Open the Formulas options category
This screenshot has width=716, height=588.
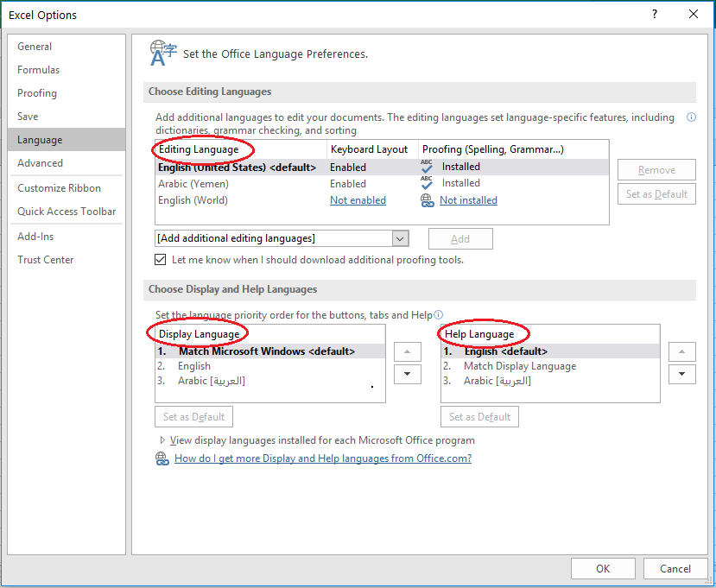tap(67, 70)
